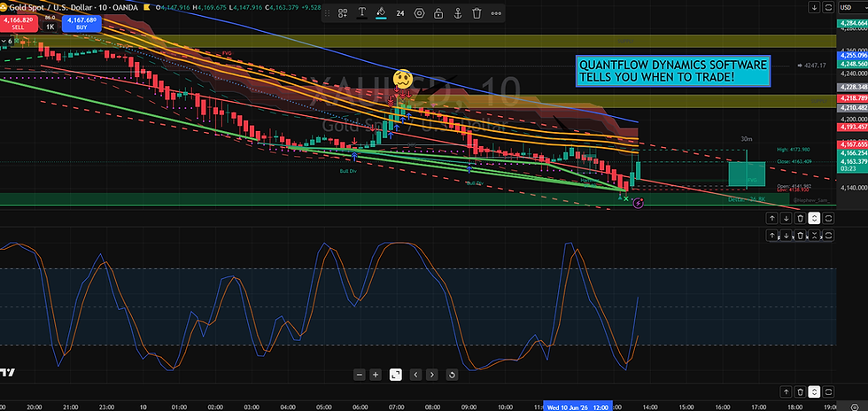Click the blue BUY 4,167.68 button

pos(81,23)
